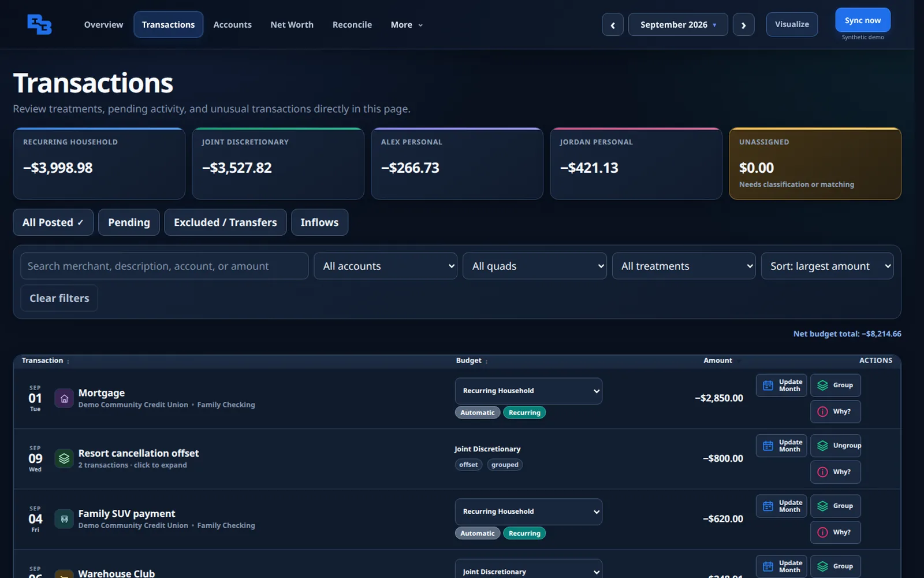Go to previous month arrow
The width and height of the screenshot is (924, 578).
[612, 25]
